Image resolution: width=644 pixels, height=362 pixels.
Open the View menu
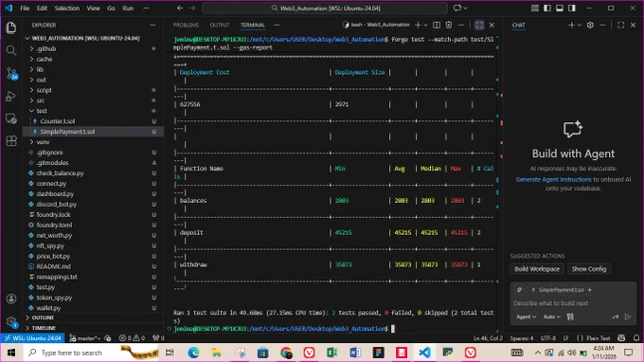(93, 9)
